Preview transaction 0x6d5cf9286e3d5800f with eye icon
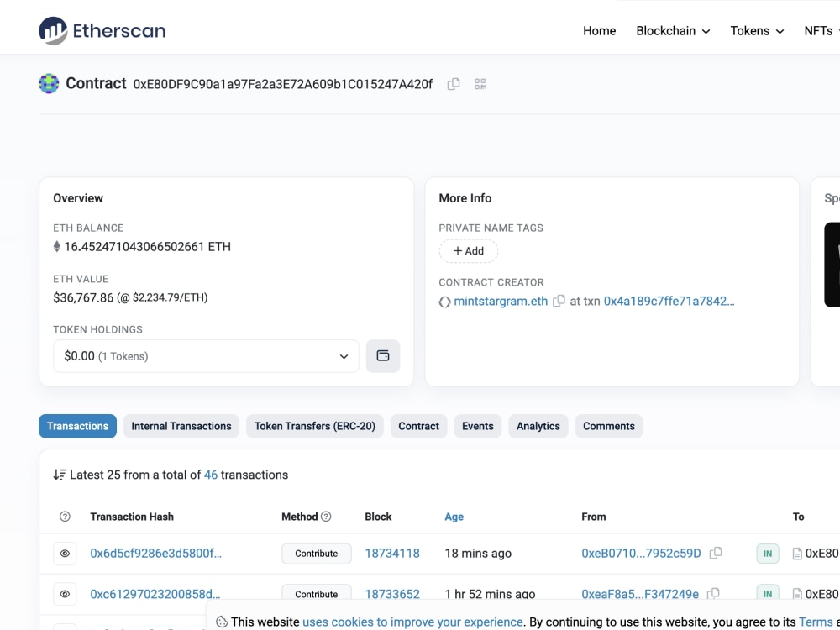 65,554
